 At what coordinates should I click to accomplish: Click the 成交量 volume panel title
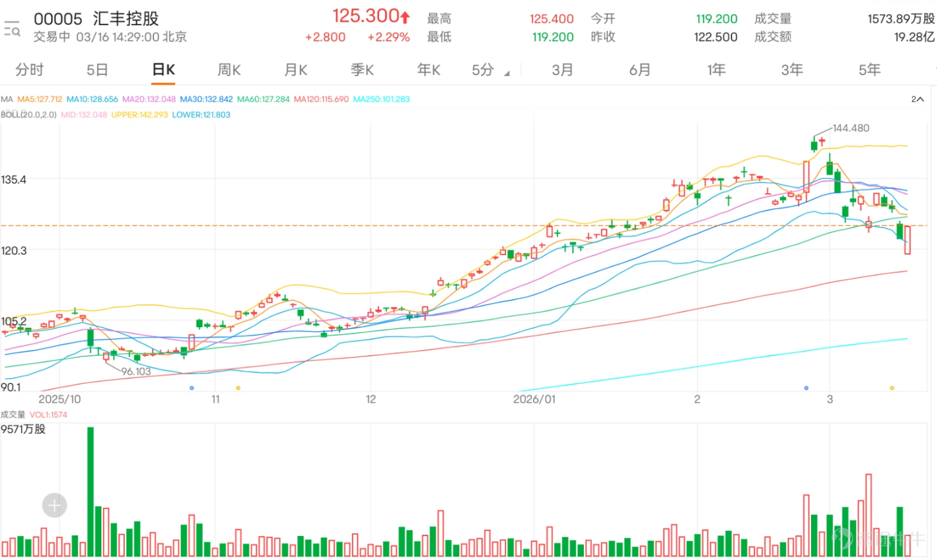point(13,415)
